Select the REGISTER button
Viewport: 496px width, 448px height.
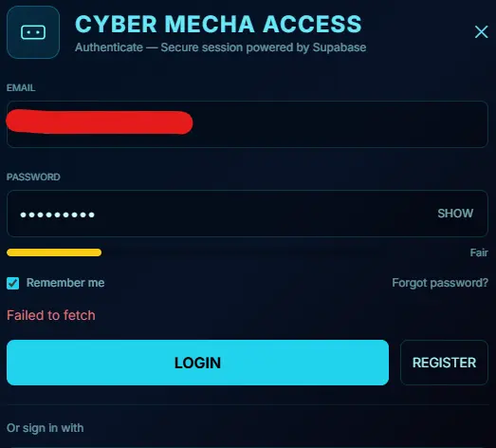click(x=444, y=363)
